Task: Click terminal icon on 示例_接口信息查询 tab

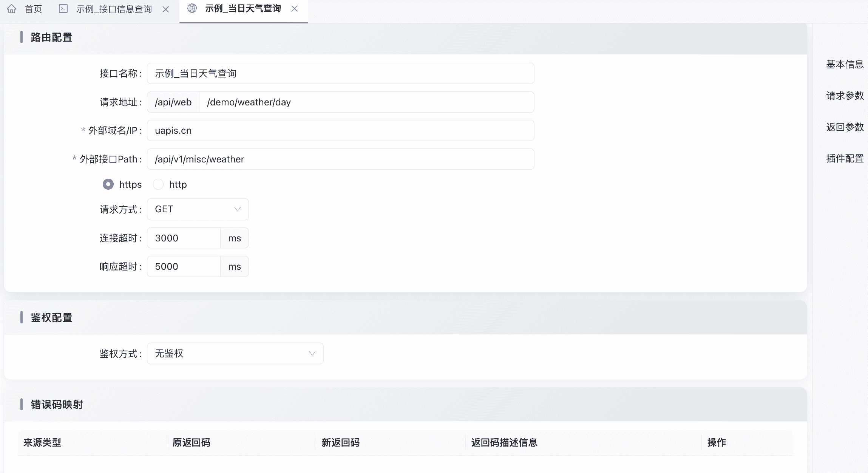Action: [x=63, y=9]
